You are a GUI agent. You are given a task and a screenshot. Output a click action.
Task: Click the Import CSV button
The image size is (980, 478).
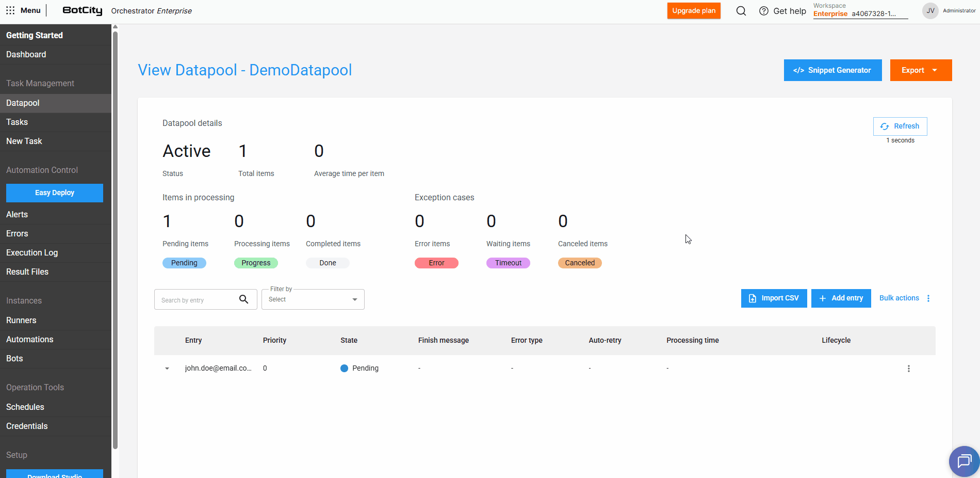pos(774,298)
